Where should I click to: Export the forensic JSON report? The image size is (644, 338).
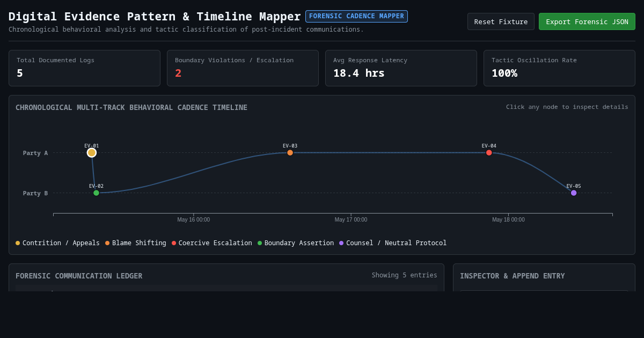coord(587,21)
